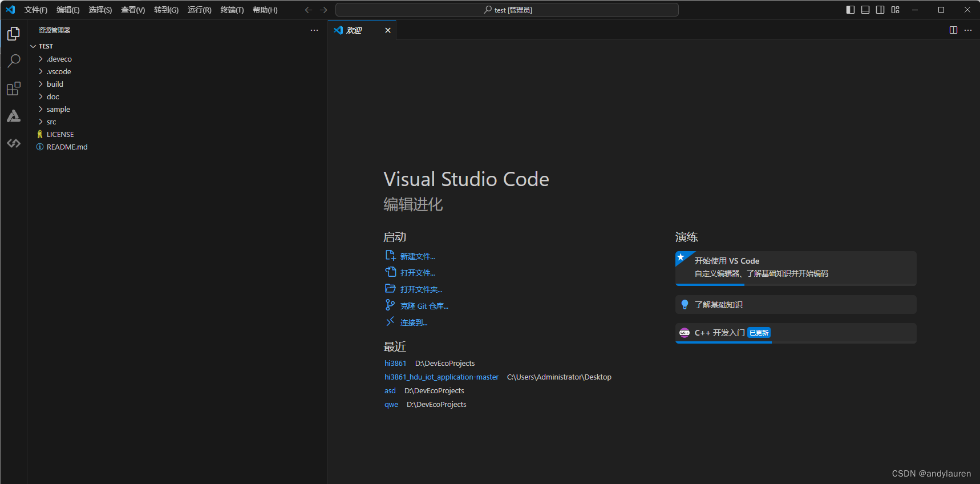Open the Extensions view in activity bar
Image resolution: width=980 pixels, height=484 pixels.
(x=14, y=88)
